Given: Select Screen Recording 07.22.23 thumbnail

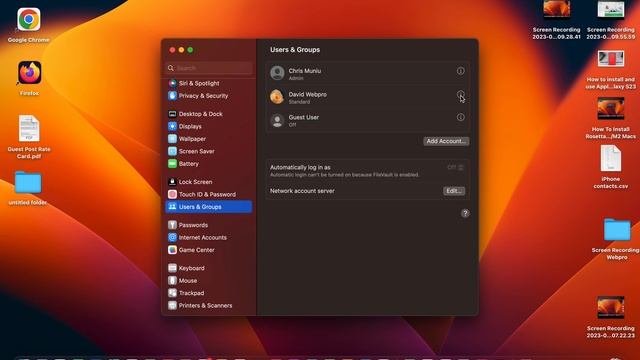Looking at the screenshot, I should (x=611, y=307).
